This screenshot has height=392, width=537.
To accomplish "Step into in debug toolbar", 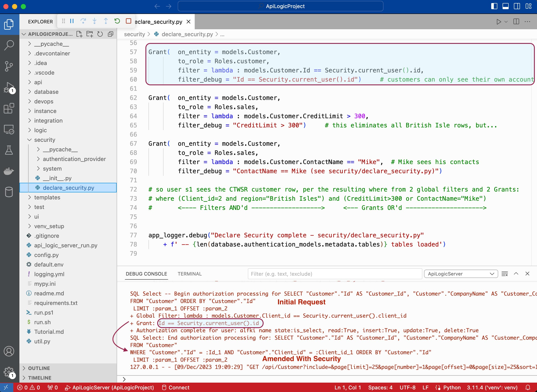I will tap(94, 21).
